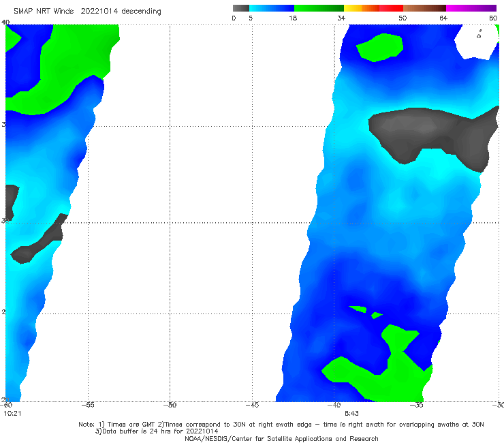The height and width of the screenshot is (443, 504).
Task: Click the 'Data buffer is 24 hrs' note
Action: click(x=157, y=431)
